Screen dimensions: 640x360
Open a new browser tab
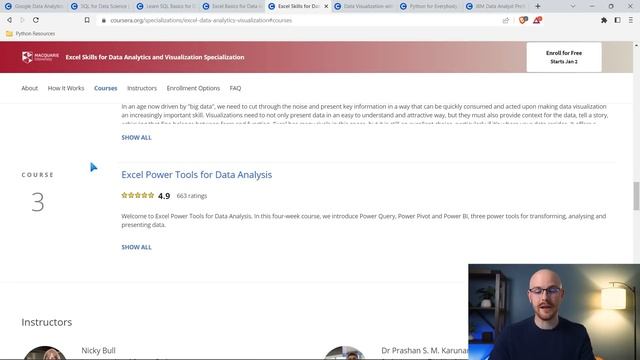(x=538, y=6)
